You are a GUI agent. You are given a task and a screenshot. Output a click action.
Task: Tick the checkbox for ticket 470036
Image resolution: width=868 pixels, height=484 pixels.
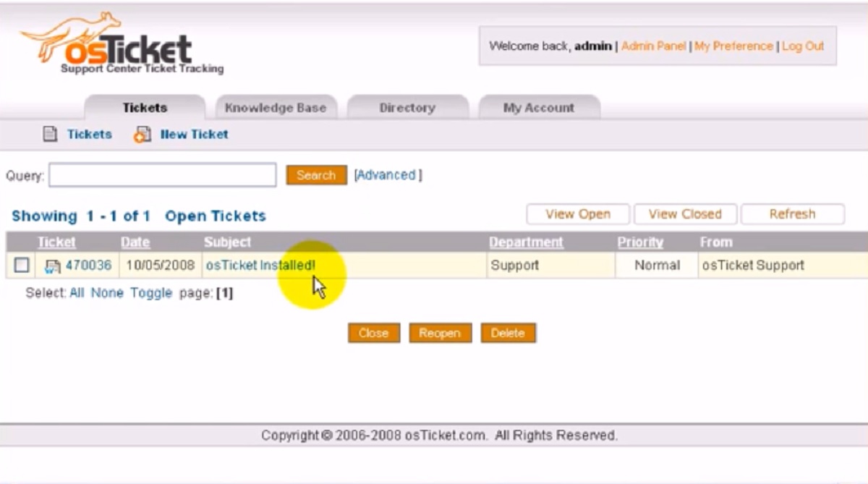pyautogui.click(x=22, y=266)
